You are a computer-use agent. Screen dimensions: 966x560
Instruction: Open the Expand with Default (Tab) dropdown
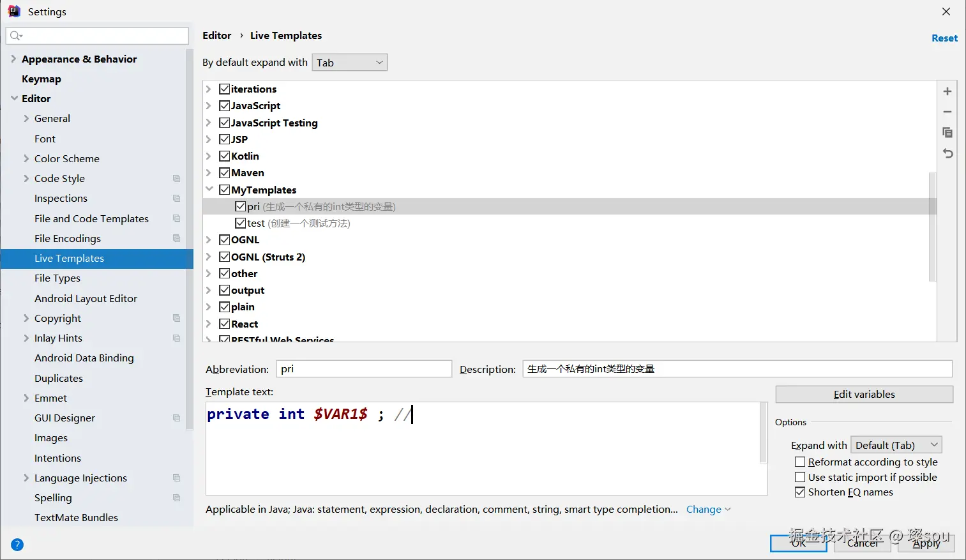coord(896,445)
